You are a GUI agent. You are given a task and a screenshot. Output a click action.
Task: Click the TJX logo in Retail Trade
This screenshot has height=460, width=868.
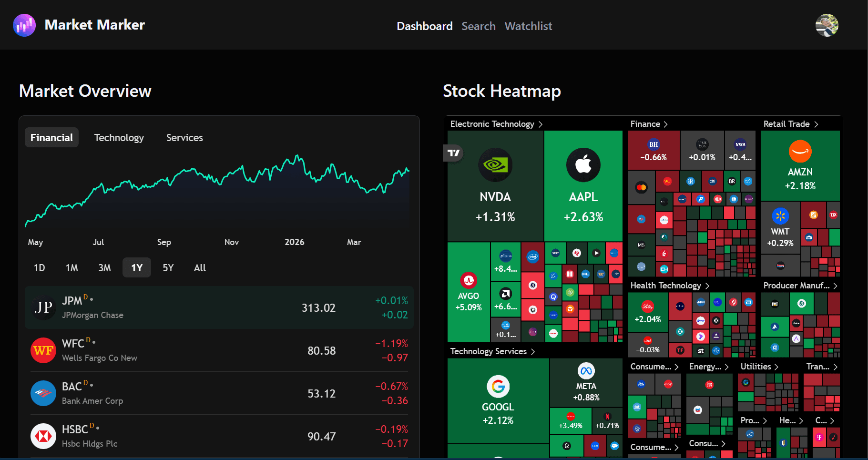[833, 215]
